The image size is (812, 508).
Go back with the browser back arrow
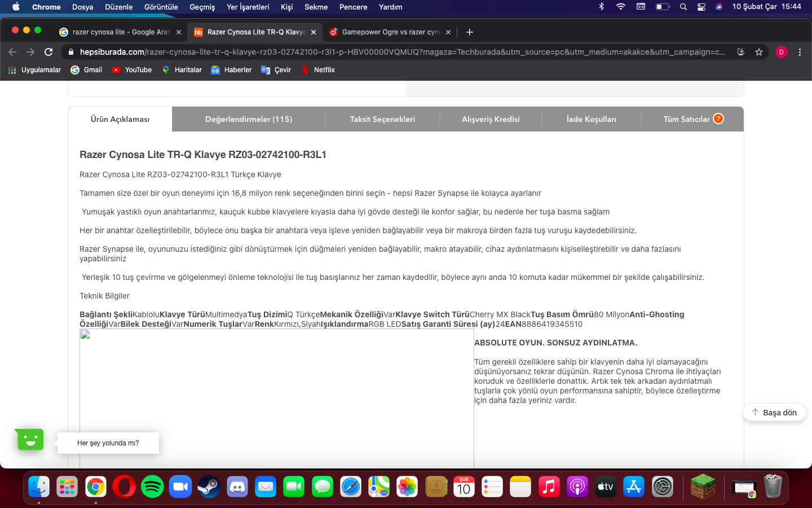[x=12, y=52]
